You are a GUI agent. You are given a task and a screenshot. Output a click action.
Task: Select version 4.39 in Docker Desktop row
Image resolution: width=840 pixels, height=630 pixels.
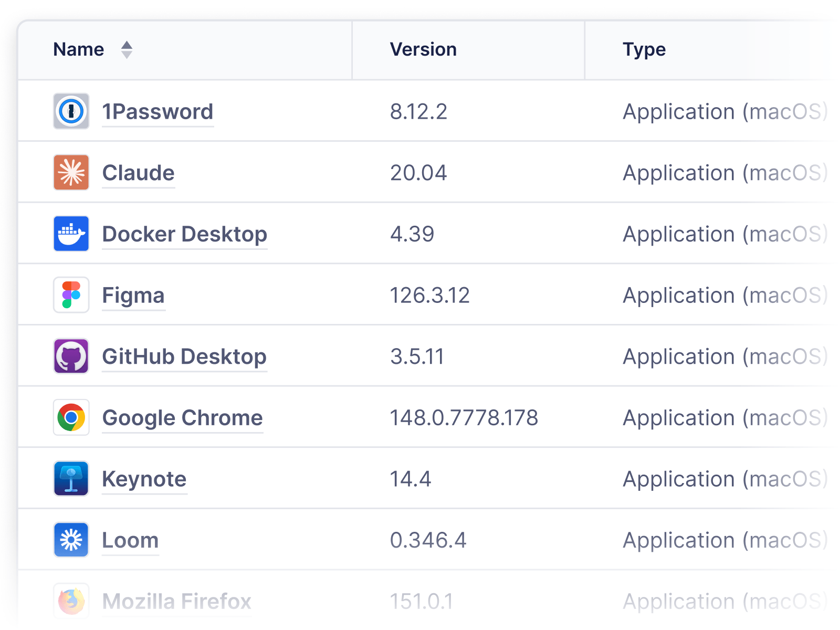click(412, 234)
